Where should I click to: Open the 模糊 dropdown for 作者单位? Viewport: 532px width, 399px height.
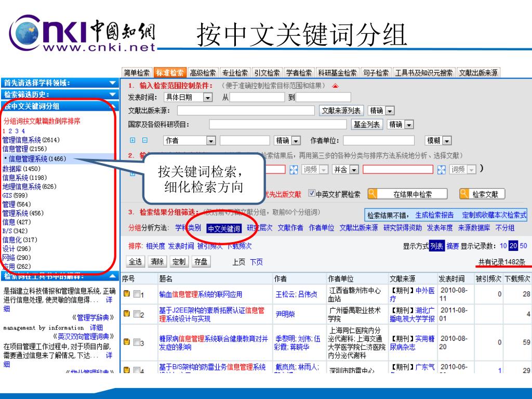[447, 140]
